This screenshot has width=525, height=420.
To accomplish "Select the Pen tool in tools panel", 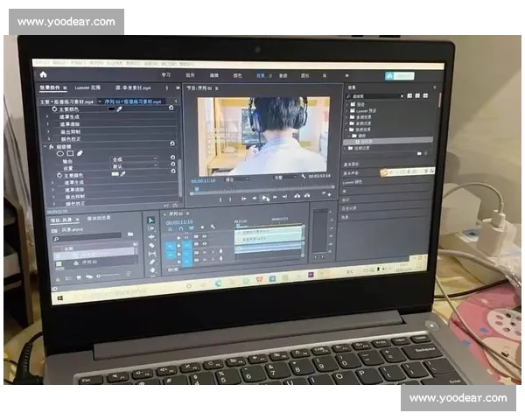I will pyautogui.click(x=152, y=262).
